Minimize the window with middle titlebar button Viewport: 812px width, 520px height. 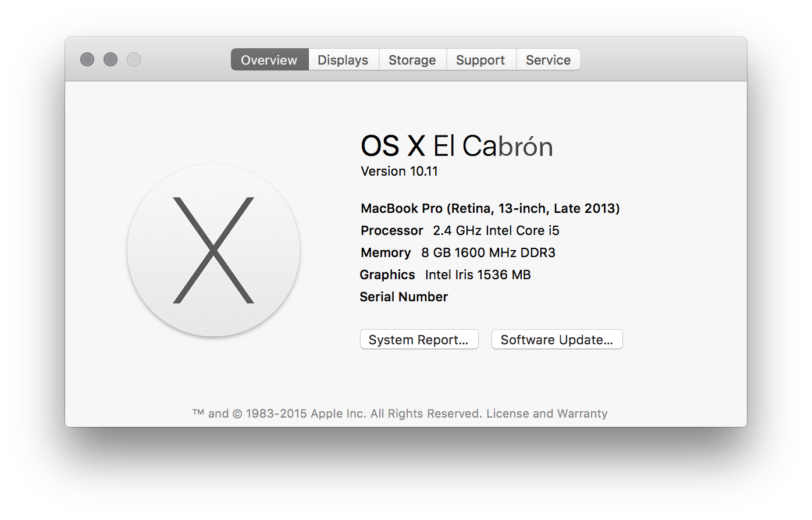(111, 59)
